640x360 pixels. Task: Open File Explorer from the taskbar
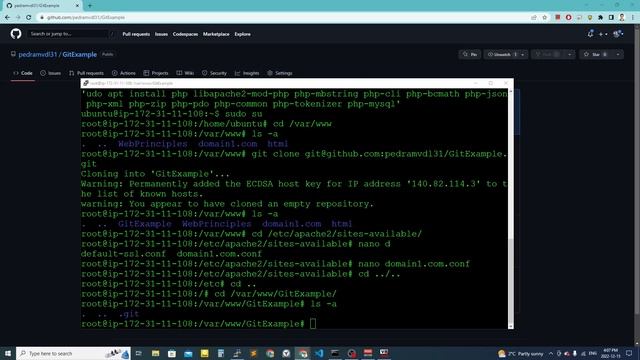(x=156, y=353)
